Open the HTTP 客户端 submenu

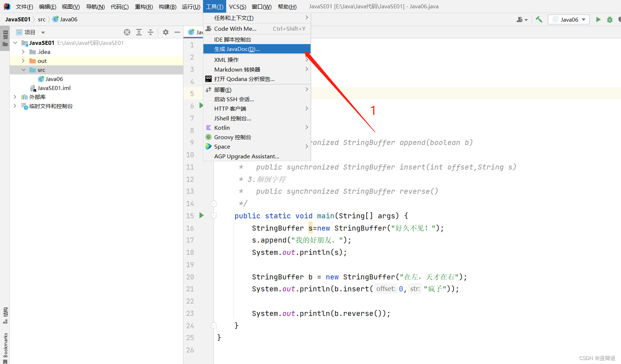click(x=257, y=108)
